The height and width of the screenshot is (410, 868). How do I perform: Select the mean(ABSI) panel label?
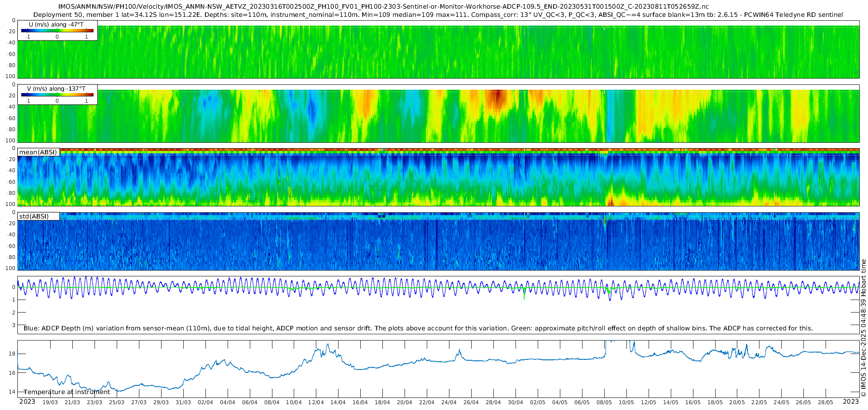tap(38, 152)
